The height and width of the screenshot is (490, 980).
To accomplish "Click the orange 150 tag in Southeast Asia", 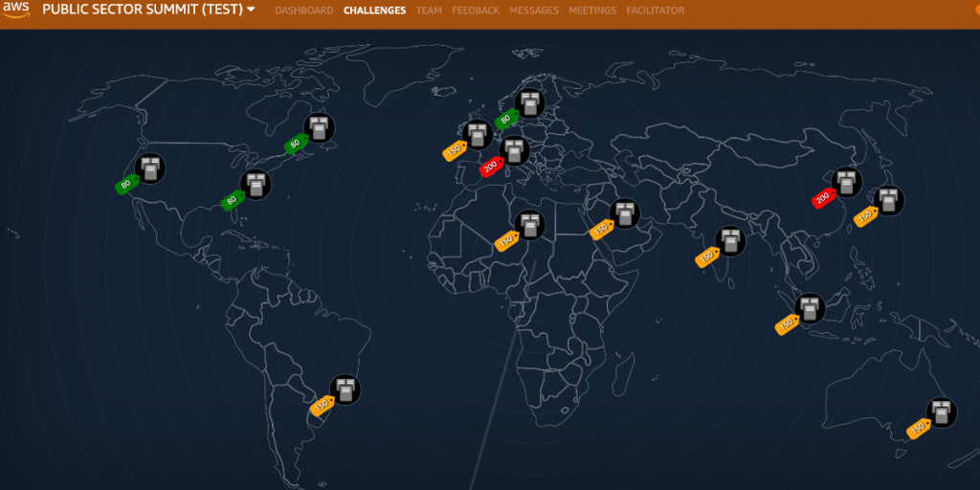I will (x=787, y=323).
